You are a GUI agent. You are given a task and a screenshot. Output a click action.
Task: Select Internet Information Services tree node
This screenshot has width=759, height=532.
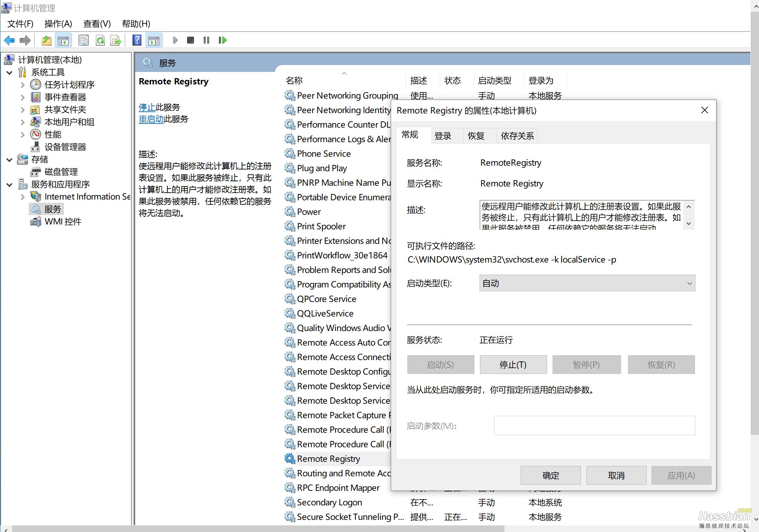pos(87,197)
